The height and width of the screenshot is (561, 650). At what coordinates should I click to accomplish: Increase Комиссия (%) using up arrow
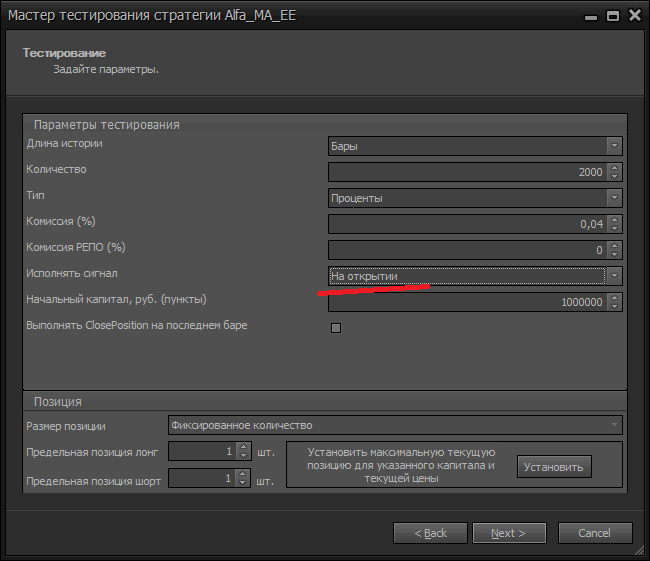tap(614, 220)
